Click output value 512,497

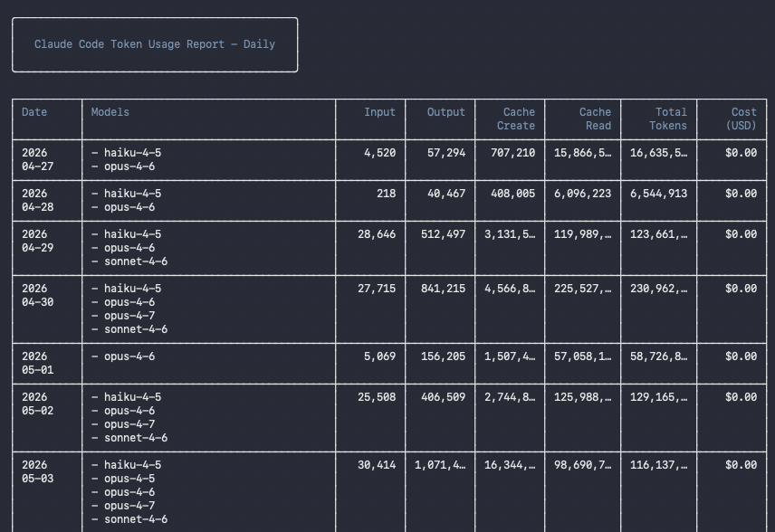pyautogui.click(x=444, y=234)
